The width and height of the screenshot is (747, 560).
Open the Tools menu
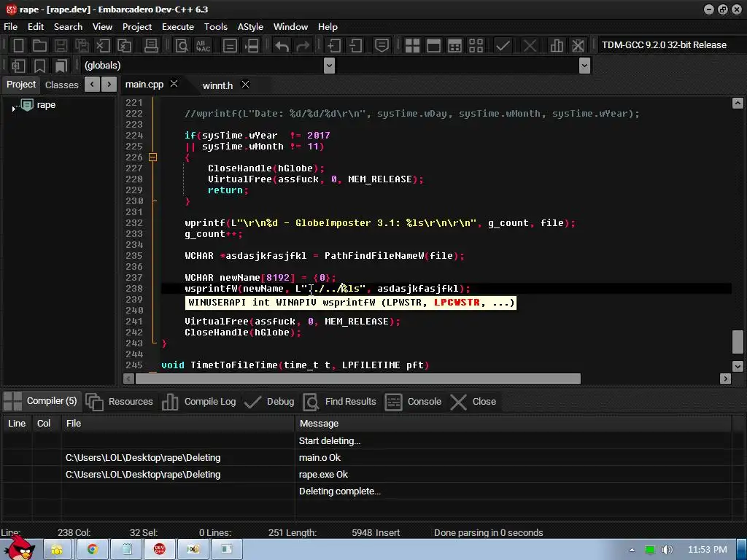click(215, 27)
